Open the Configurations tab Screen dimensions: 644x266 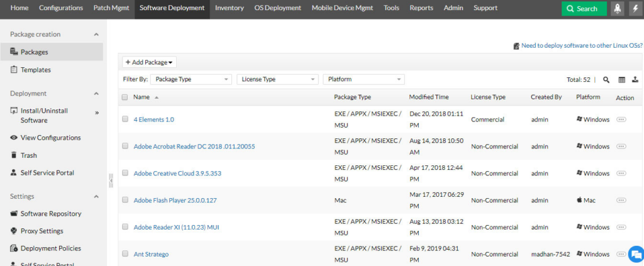click(x=61, y=8)
